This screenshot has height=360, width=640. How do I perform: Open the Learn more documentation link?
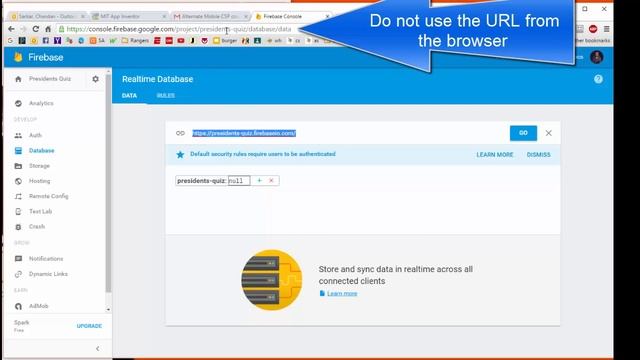[342, 293]
